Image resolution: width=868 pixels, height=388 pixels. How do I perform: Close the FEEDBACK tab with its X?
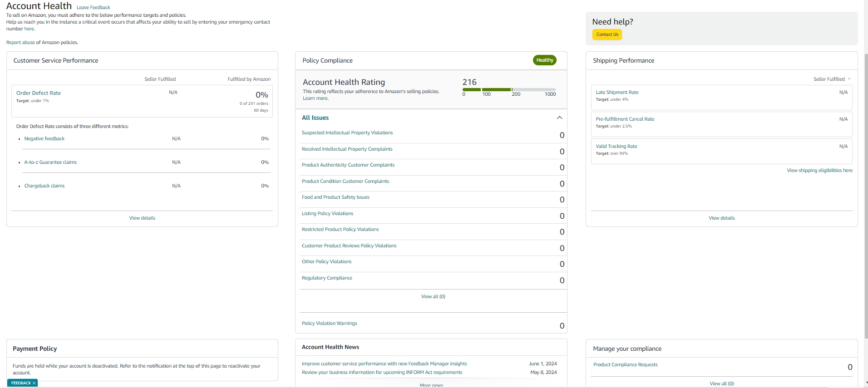(34, 383)
